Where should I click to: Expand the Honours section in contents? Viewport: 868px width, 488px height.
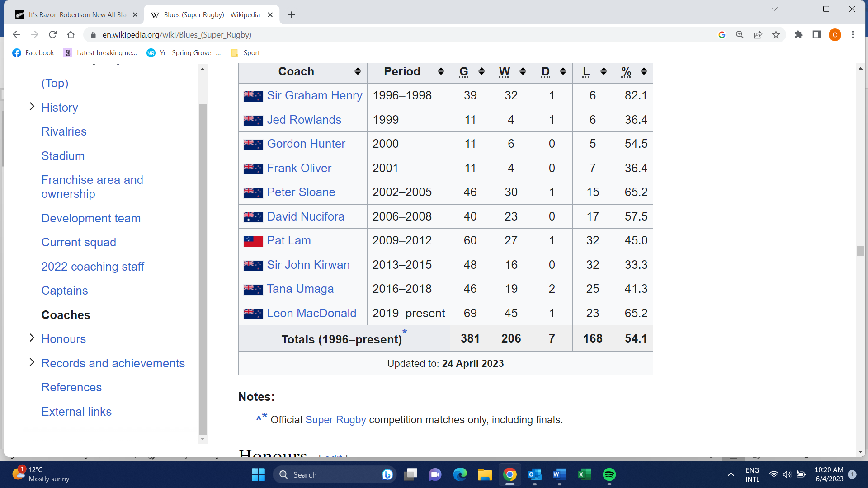[x=32, y=338]
